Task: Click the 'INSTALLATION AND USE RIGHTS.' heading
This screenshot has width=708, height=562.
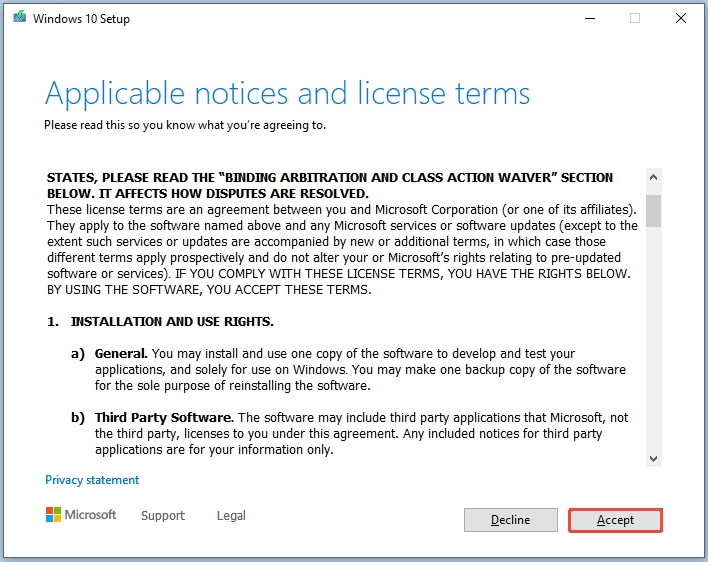Action: coord(172,321)
